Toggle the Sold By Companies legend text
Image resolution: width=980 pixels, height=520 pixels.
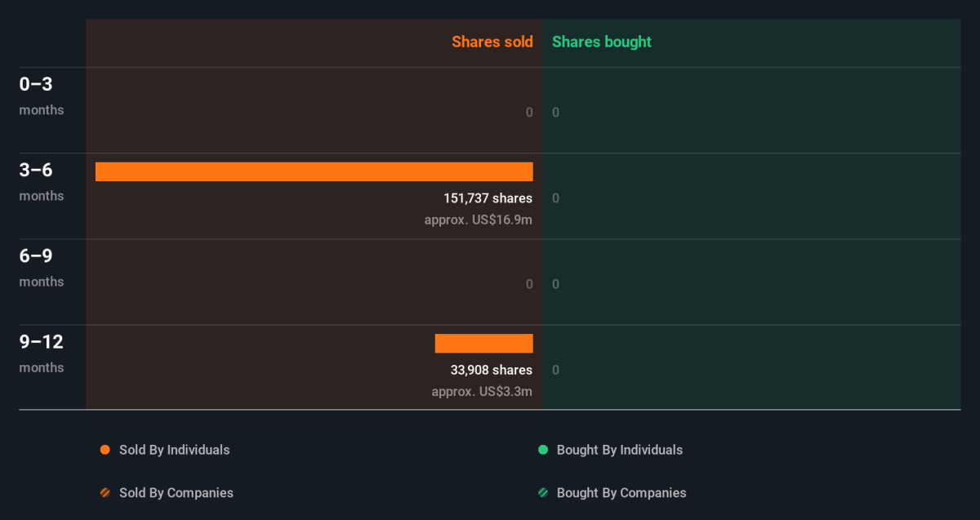coord(176,493)
